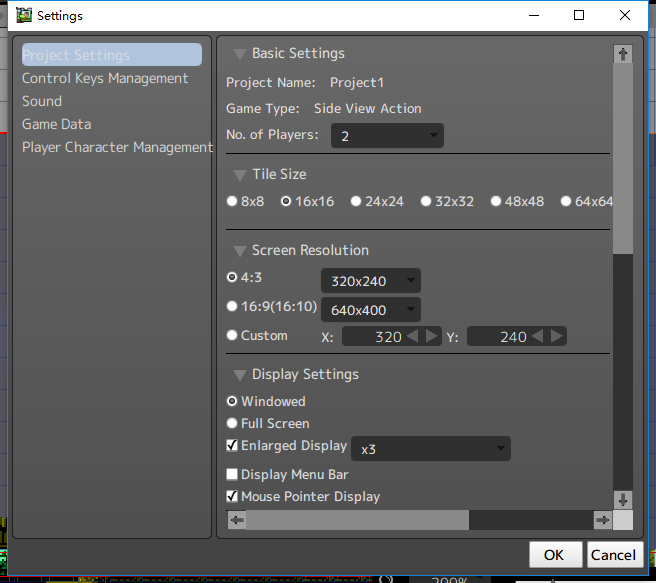The height and width of the screenshot is (583, 656).
Task: Increase the Custom Y value with right arrow
Action: click(x=556, y=336)
